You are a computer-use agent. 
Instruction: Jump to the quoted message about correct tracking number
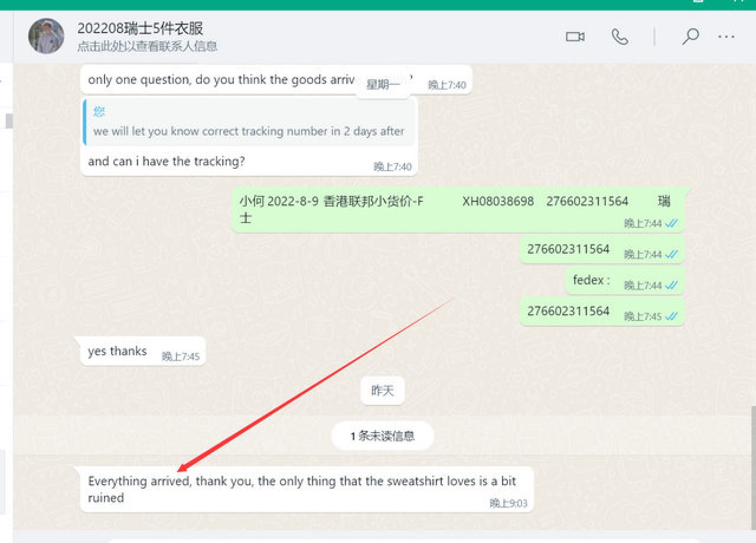pos(249,122)
